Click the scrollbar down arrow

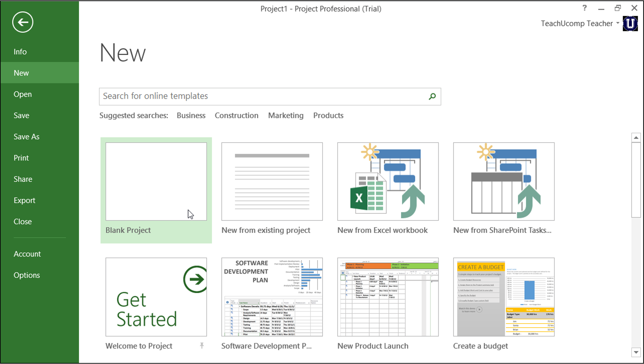click(635, 352)
